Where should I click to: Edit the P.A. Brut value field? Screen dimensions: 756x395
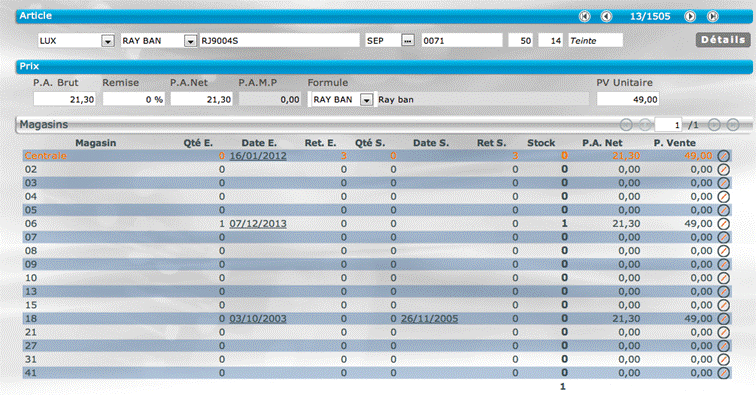click(65, 99)
